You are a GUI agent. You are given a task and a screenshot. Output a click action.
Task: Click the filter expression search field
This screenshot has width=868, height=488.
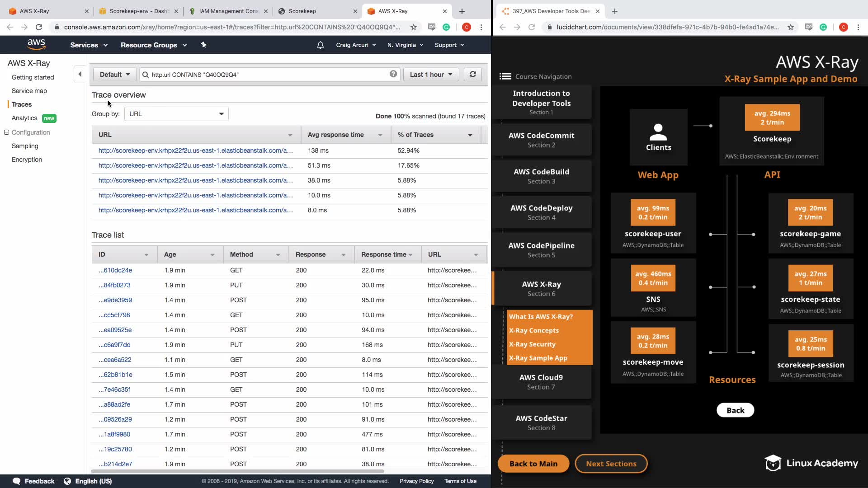coord(267,75)
